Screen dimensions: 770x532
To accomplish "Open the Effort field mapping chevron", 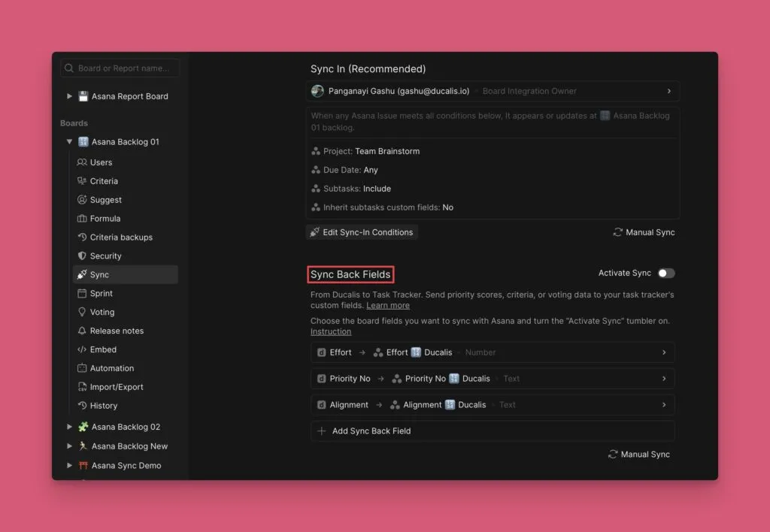I will [664, 352].
